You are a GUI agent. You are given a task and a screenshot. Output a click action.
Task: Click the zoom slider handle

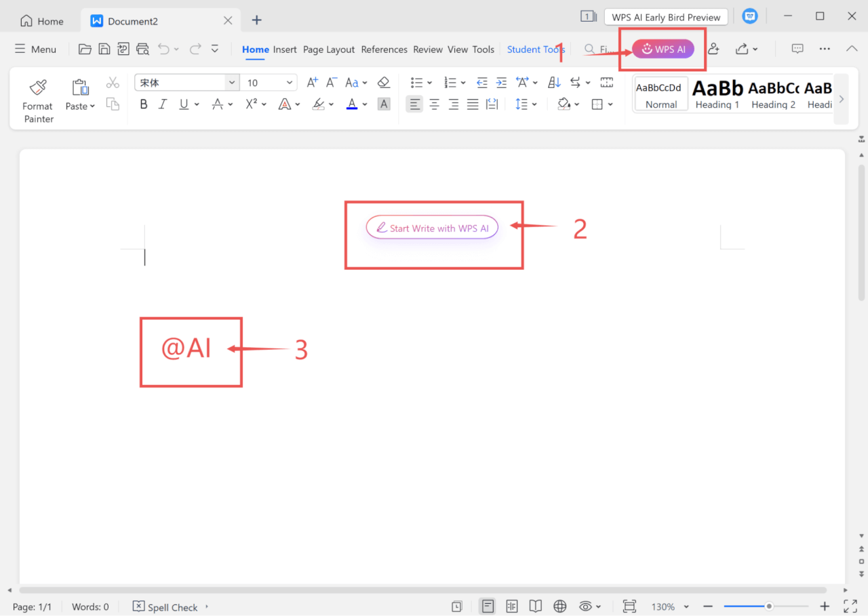pyautogui.click(x=769, y=607)
